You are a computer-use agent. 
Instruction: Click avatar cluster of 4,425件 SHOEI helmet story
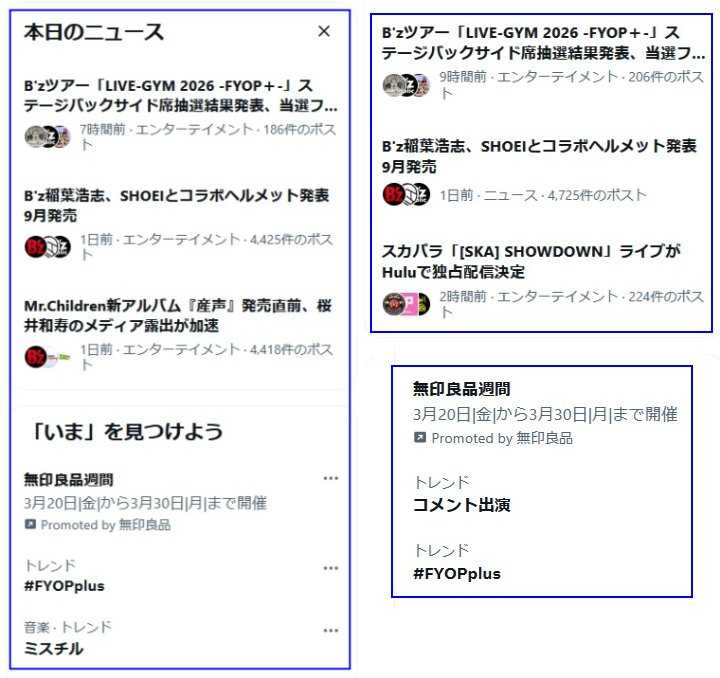[47, 247]
